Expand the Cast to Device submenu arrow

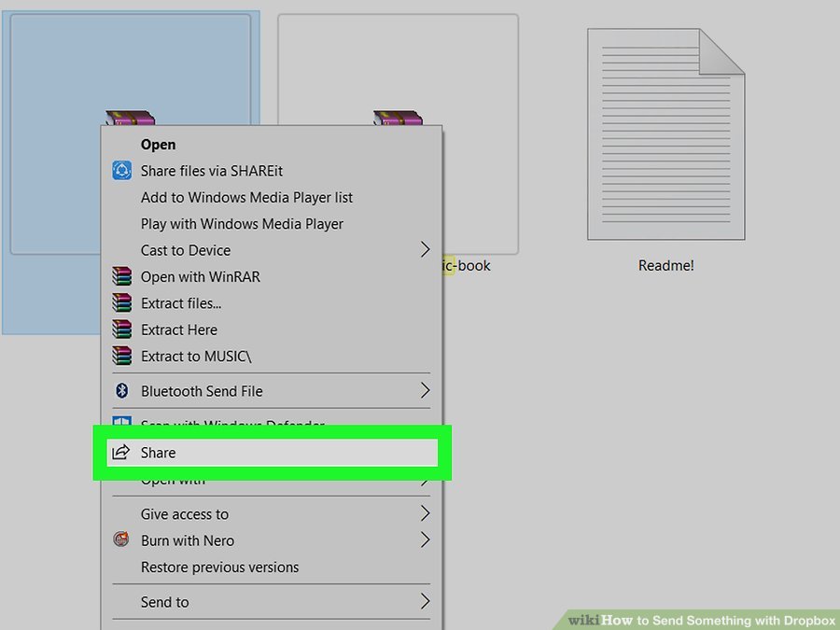(425, 249)
